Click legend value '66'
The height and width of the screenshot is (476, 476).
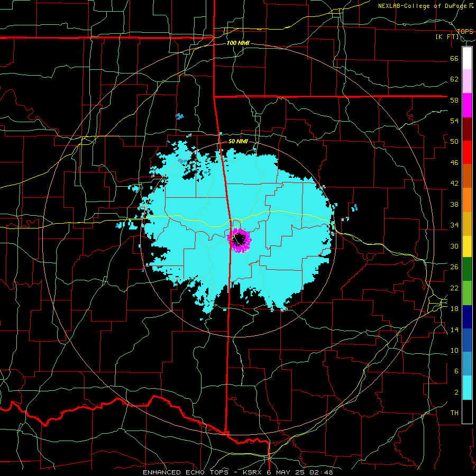tap(454, 58)
